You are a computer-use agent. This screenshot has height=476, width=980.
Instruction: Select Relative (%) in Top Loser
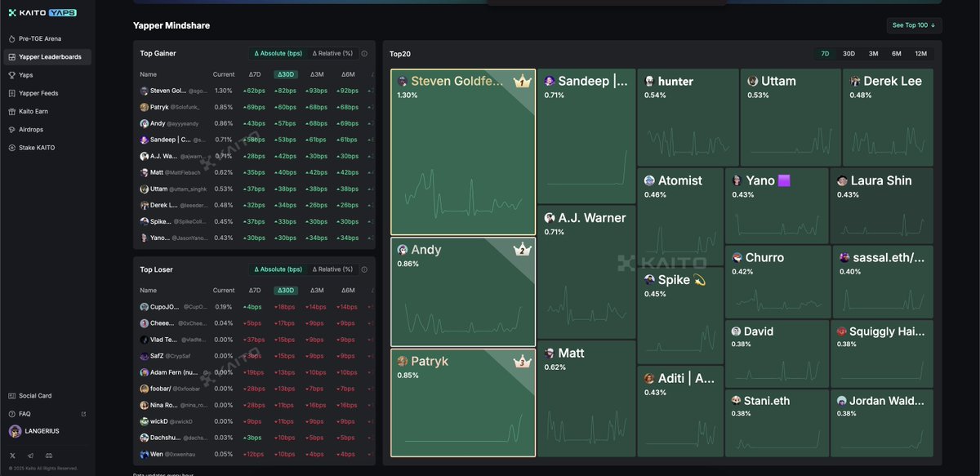[332, 269]
